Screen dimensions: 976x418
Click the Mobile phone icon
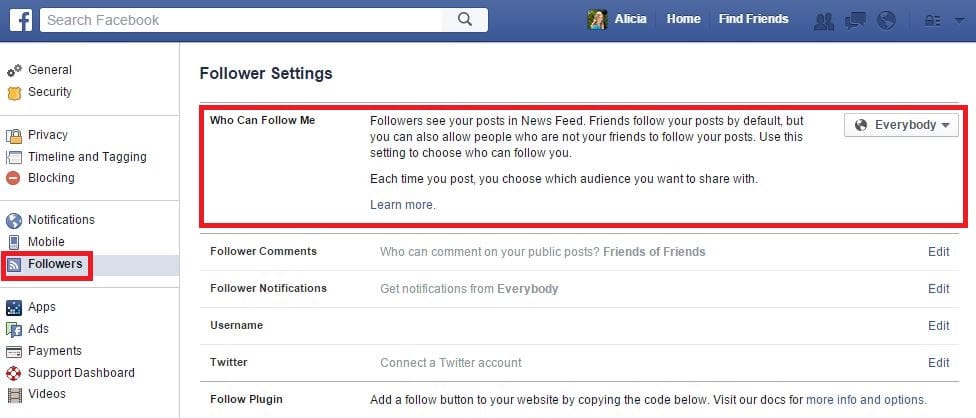14,242
